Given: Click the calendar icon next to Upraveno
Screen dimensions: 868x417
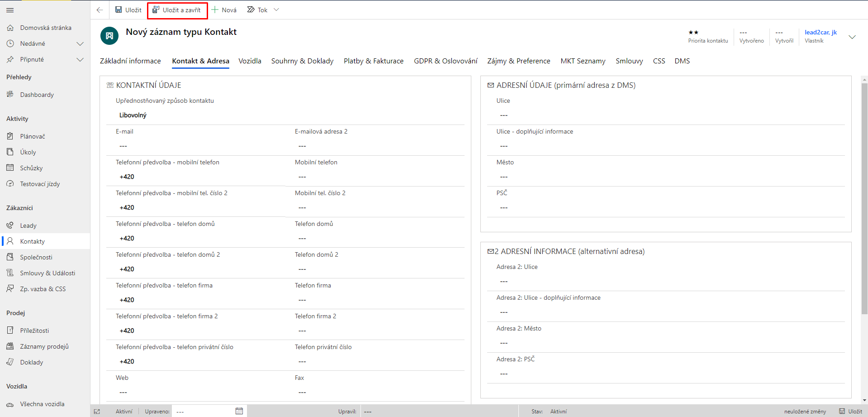Looking at the screenshot, I should pyautogui.click(x=239, y=411).
